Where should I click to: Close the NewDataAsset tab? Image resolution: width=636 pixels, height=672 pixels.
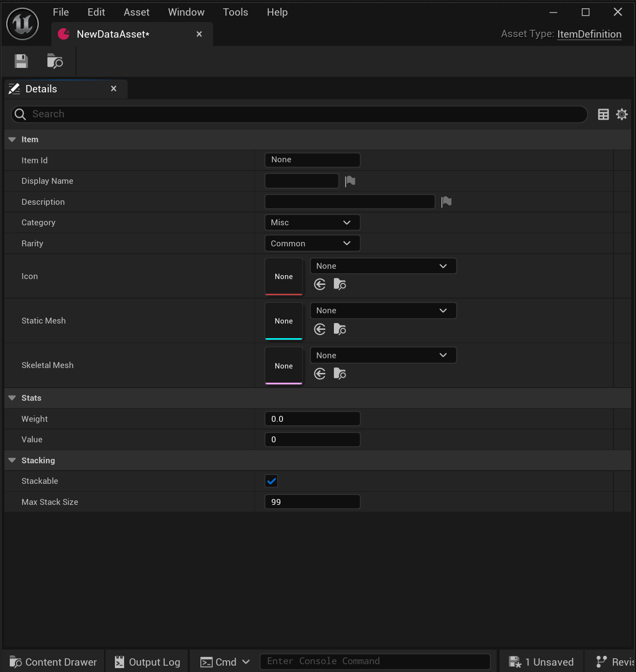point(199,34)
